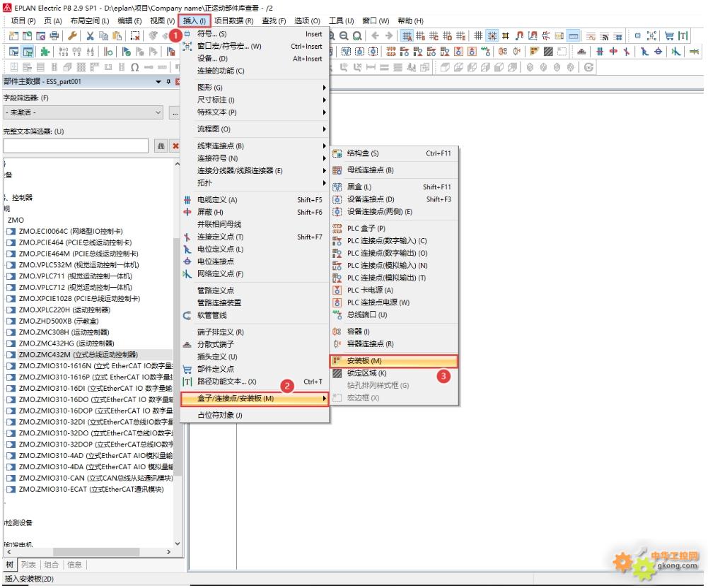Click the refresh circle toolbar icon
This screenshot has width=708, height=588.
tap(588, 67)
